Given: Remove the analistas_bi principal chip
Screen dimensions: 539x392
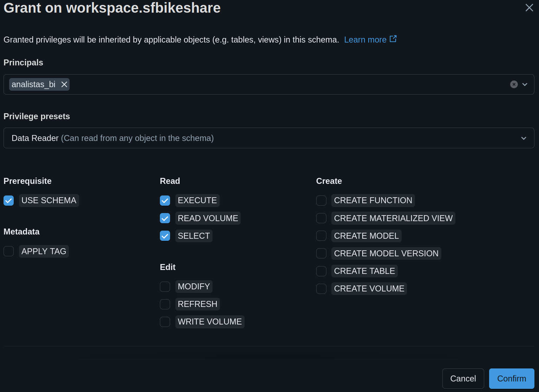Looking at the screenshot, I should point(64,84).
